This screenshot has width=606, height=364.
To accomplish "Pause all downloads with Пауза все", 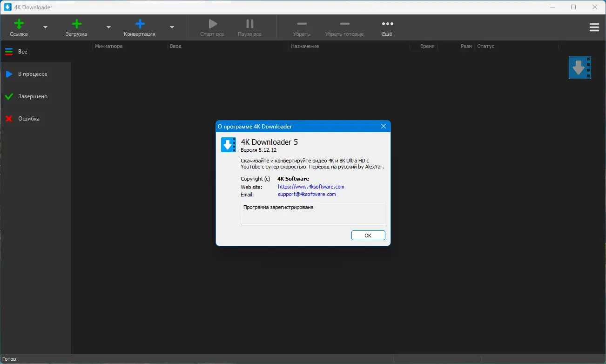I will coord(249,27).
